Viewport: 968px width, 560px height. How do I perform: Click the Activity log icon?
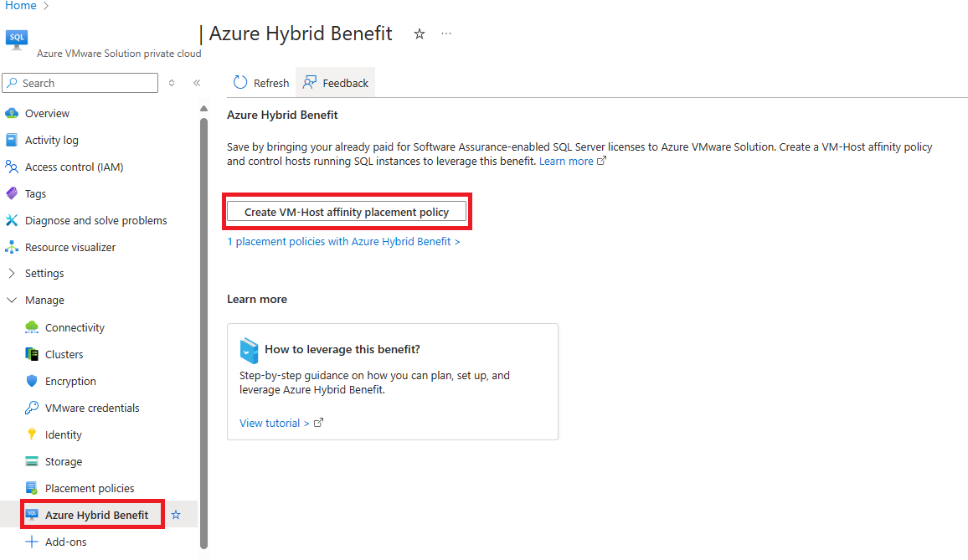pos(12,140)
